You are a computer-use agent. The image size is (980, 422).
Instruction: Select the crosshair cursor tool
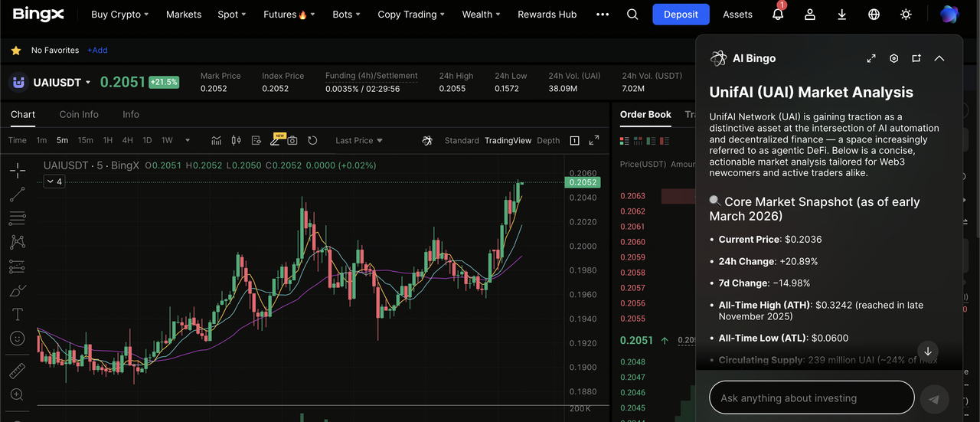point(17,170)
